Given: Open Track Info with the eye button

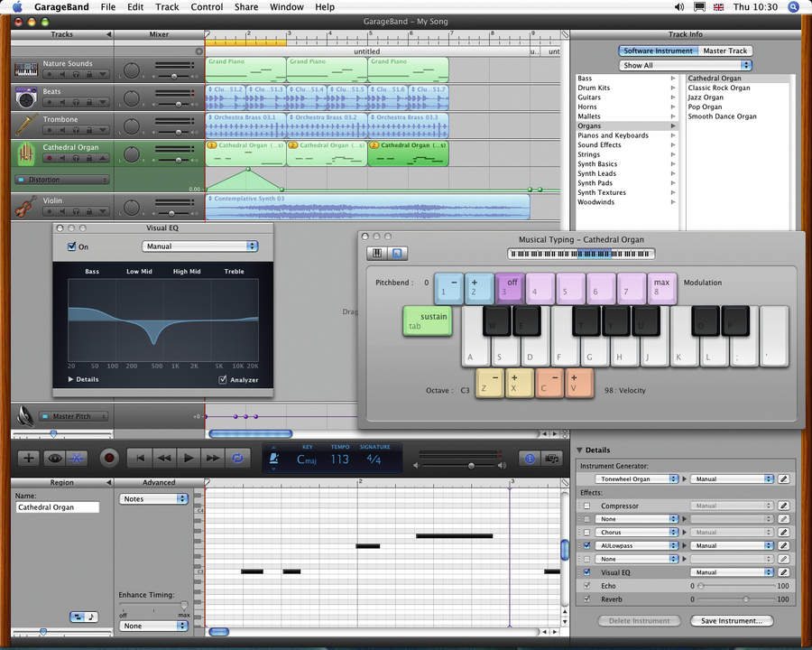Looking at the screenshot, I should coord(55,459).
